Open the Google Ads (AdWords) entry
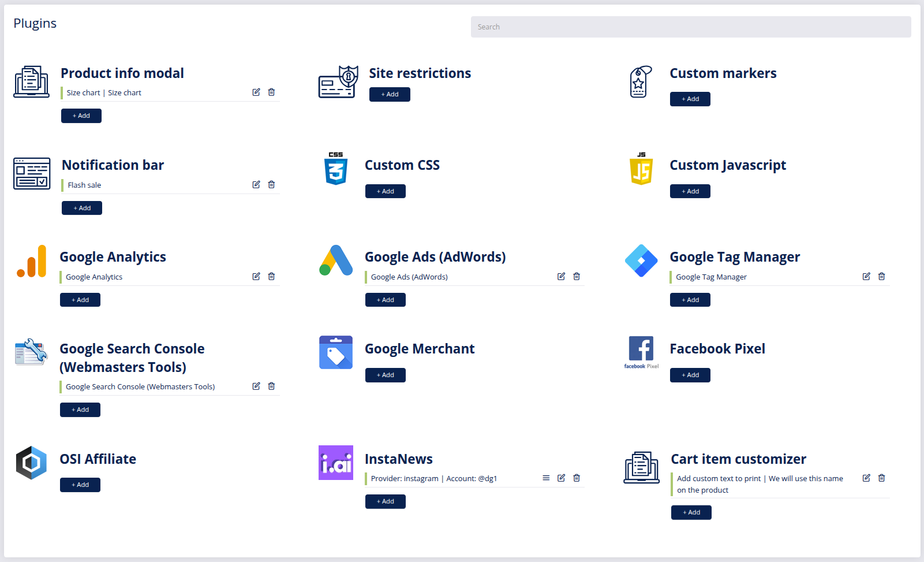Image resolution: width=924 pixels, height=562 pixels. pos(409,277)
